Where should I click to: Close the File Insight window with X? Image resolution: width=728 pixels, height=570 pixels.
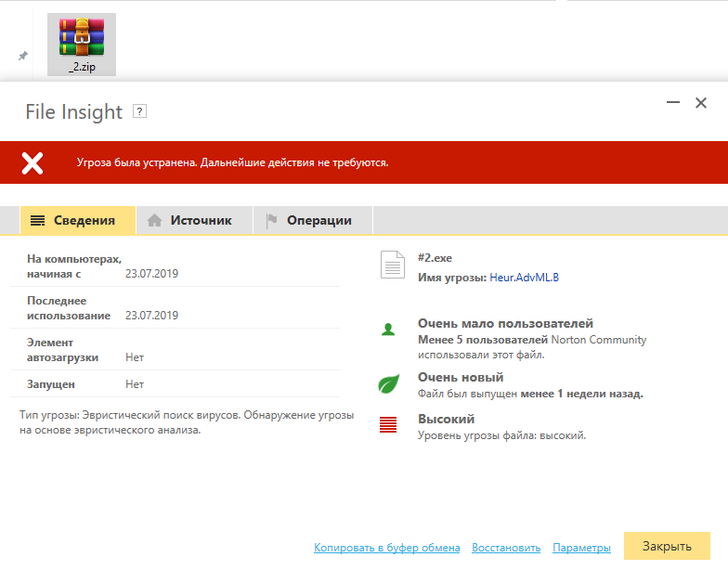pyautogui.click(x=701, y=102)
